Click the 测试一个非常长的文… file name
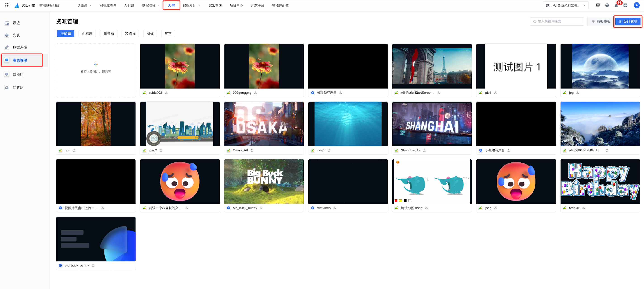 click(165, 208)
